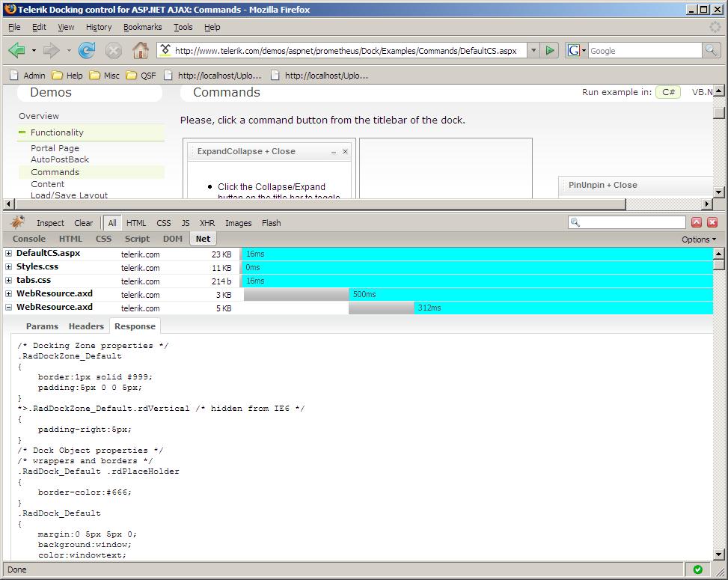The width and height of the screenshot is (728, 580).
Task: Close Firebug panel with red X icon
Action: click(x=712, y=222)
